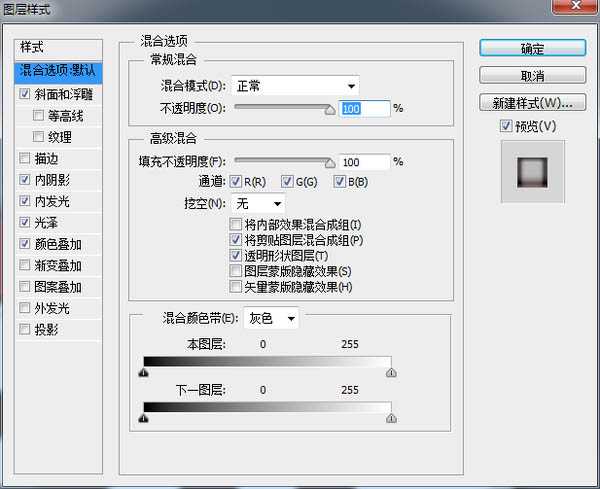The image size is (600, 489).
Task: Click 本图层 black point slider handle
Action: (143, 372)
